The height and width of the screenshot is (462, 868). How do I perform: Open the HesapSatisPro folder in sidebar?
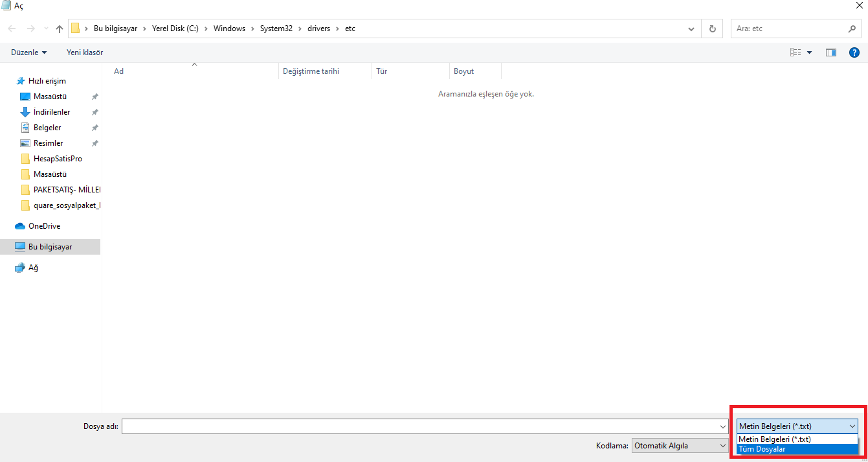point(58,159)
